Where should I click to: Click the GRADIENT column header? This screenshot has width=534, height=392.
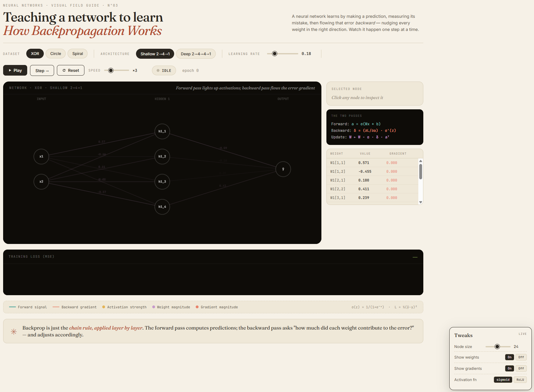click(x=398, y=154)
